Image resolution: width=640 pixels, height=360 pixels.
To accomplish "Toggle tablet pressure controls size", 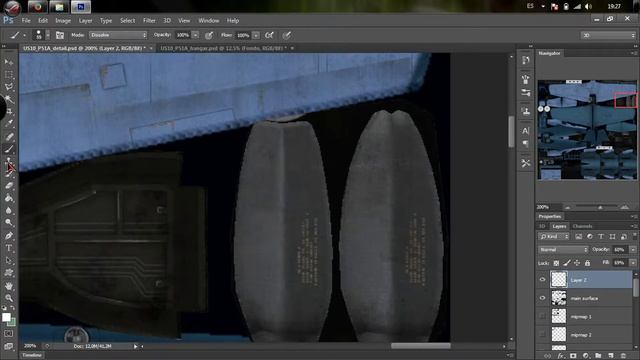I will [287, 36].
